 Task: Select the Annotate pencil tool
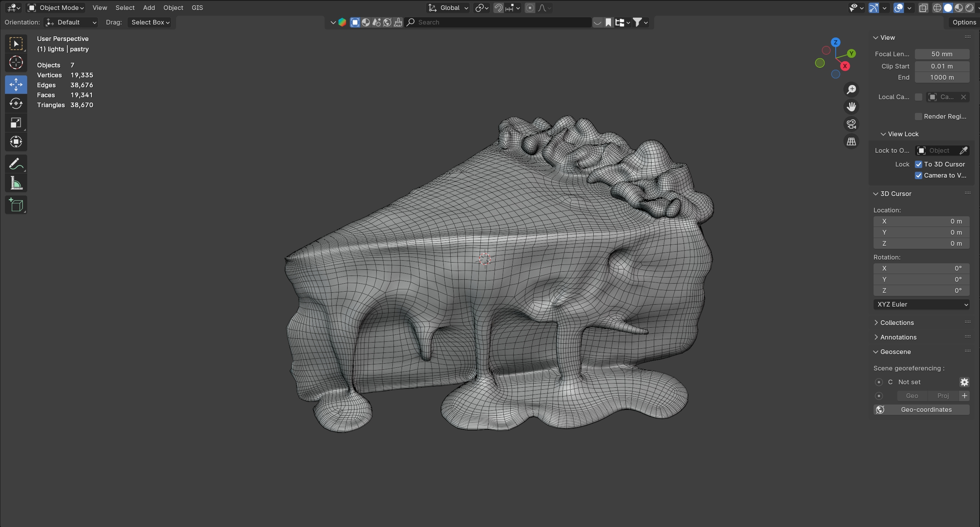pos(16,165)
